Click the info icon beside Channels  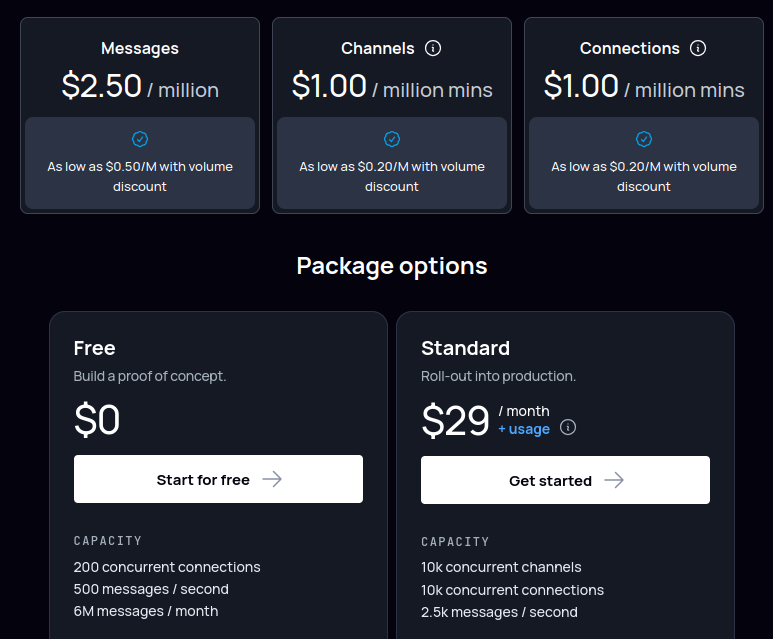click(433, 48)
